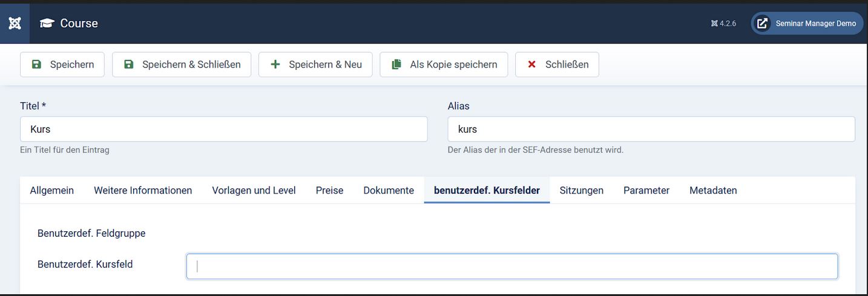Click the Speichern & Neu button
The width and height of the screenshot is (868, 296).
click(315, 64)
